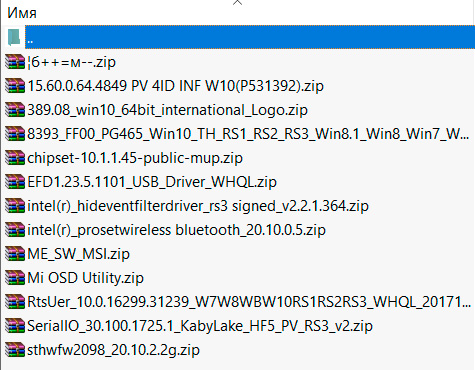Click the archive icon of Mi OSD Utility.zip
The width and height of the screenshot is (475, 370).
15,278
